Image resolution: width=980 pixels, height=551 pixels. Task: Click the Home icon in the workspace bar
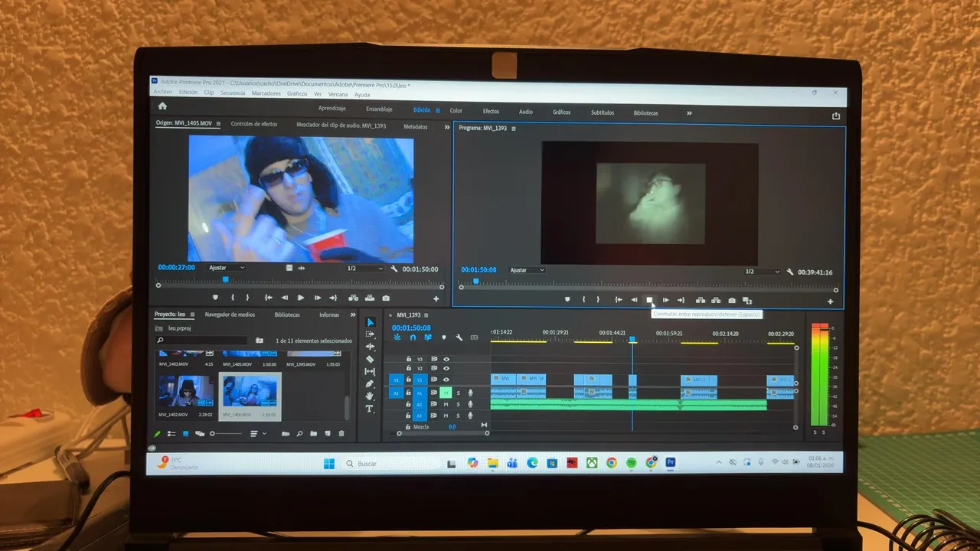tap(162, 106)
